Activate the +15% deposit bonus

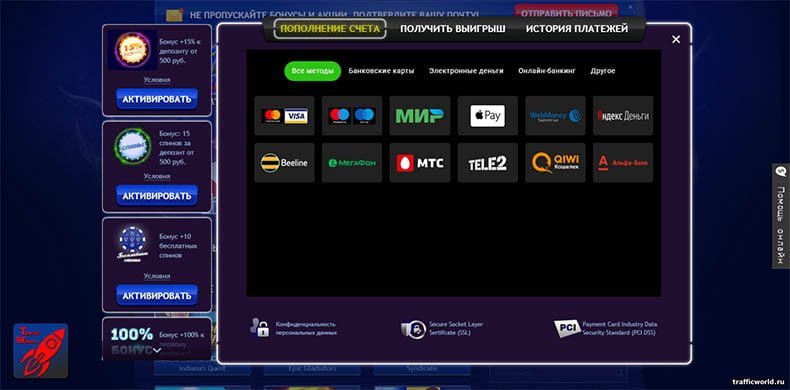tap(157, 99)
